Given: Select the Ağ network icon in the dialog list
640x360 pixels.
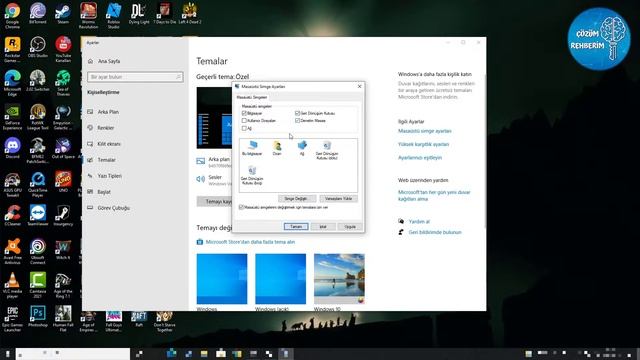Looking at the screenshot, I should (x=302, y=148).
